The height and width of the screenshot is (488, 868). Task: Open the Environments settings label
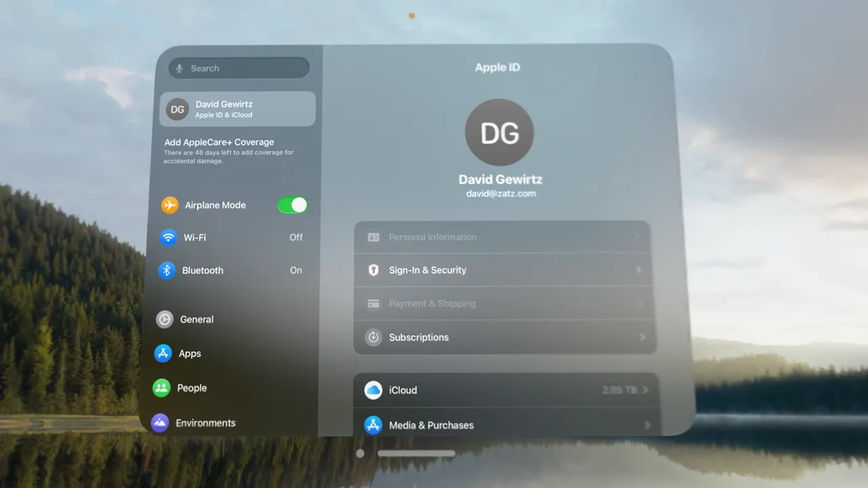(205, 423)
